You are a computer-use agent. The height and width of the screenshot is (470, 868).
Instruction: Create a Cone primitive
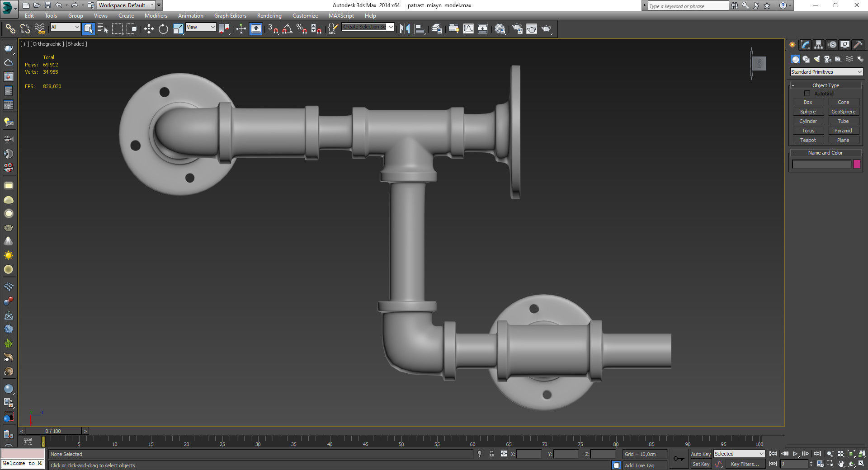[843, 103]
